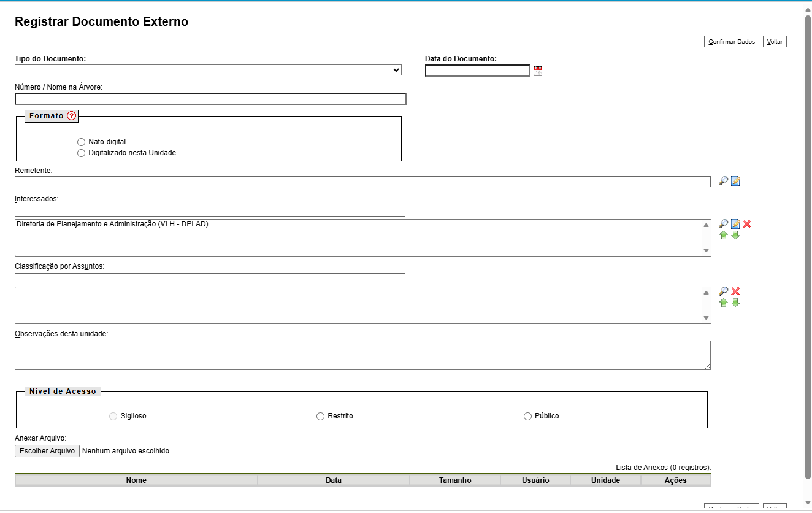Set access level to Público
812x513 pixels.
pos(527,416)
